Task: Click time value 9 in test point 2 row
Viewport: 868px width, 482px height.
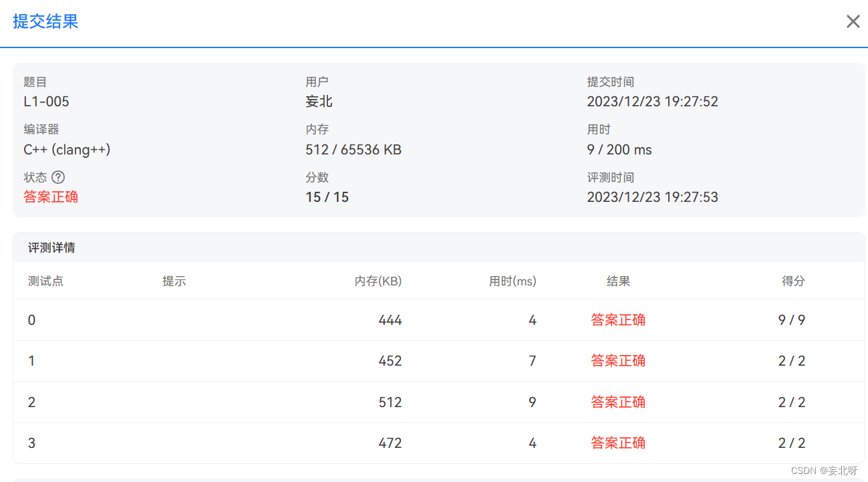Action: click(x=533, y=402)
